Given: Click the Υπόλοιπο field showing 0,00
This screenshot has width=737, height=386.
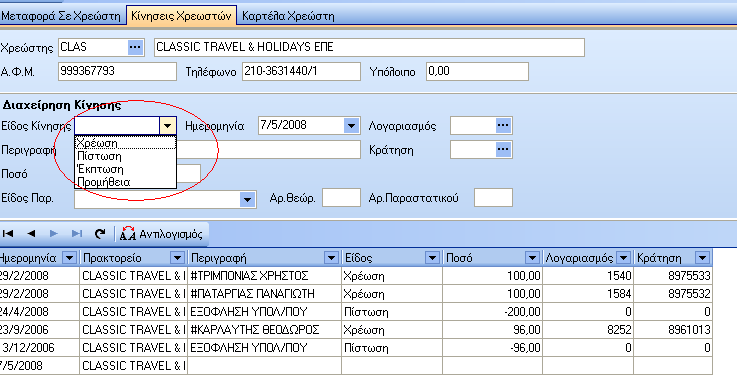Looking at the screenshot, I should (x=477, y=71).
